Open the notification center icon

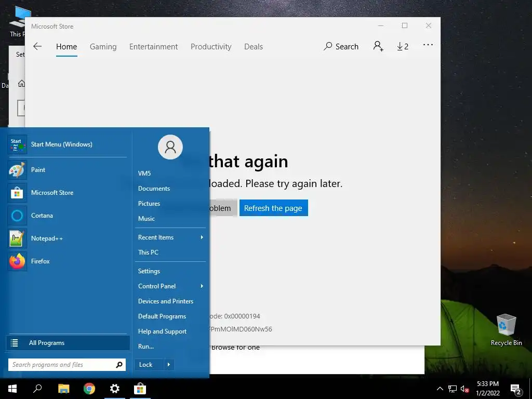click(515, 389)
